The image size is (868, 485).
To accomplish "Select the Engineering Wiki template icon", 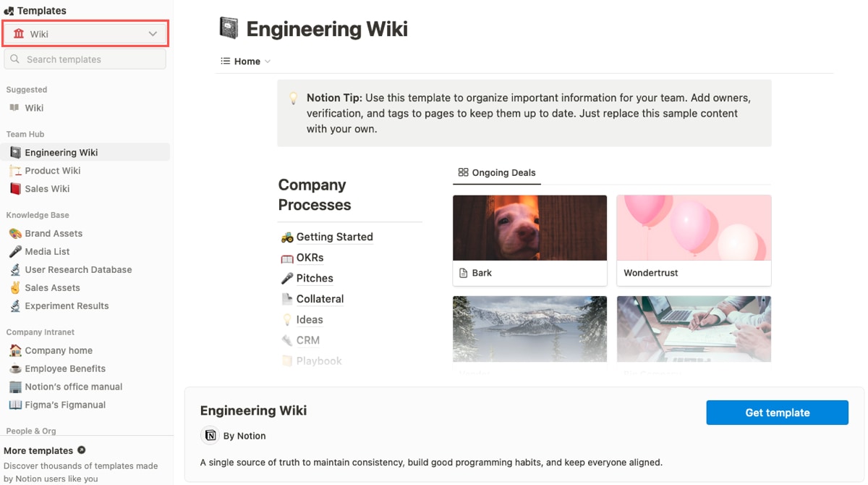I will [16, 152].
